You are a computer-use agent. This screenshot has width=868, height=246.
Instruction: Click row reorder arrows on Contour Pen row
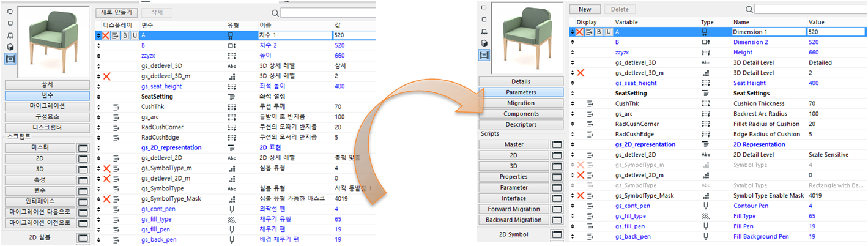tap(572, 206)
